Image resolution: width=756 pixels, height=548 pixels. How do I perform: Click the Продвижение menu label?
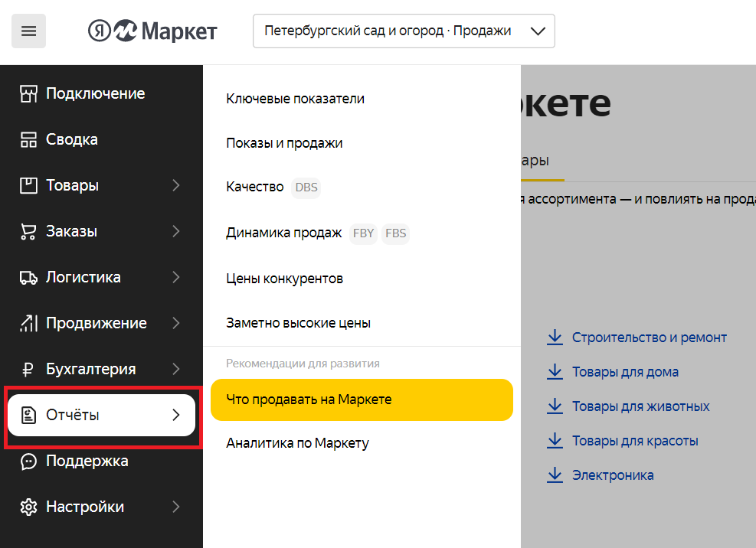click(x=97, y=324)
